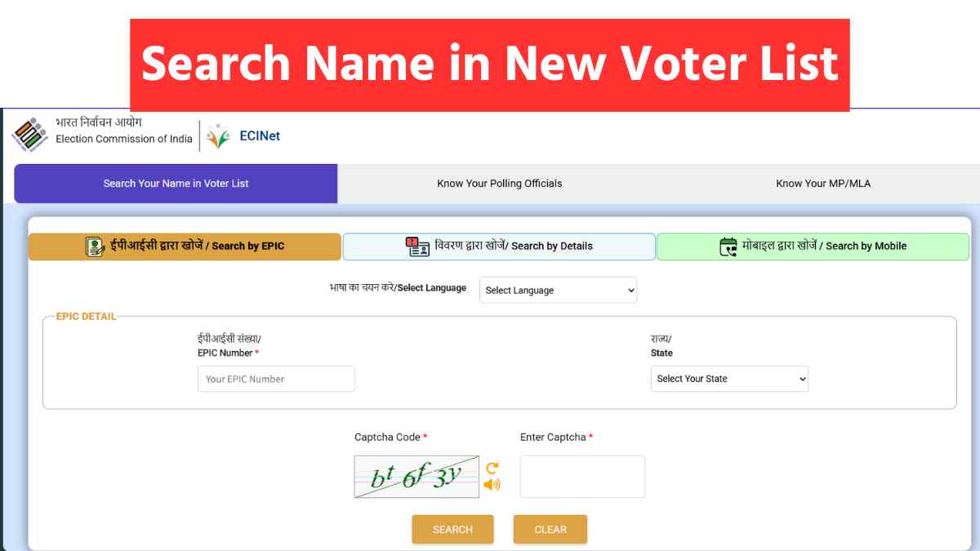Viewport: 980px width, 551px height.
Task: Switch to Know Your Polling Officials tab
Action: 499,184
